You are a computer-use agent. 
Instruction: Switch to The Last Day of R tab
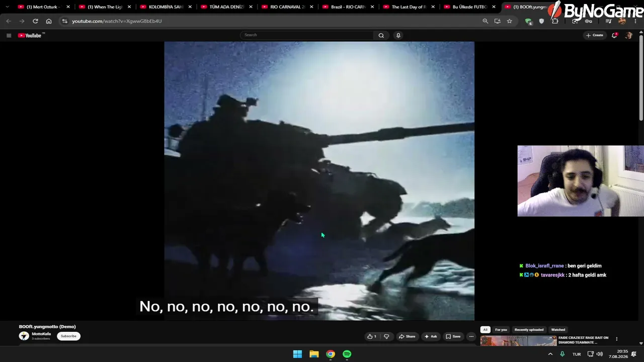[x=409, y=7]
